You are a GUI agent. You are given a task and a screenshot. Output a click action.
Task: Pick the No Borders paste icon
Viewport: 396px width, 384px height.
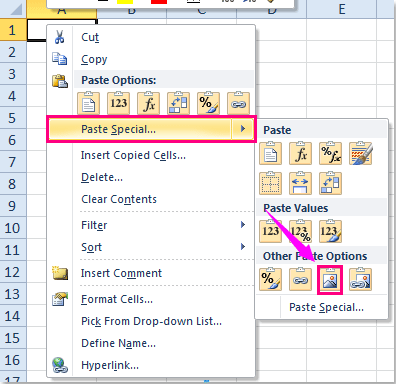(x=270, y=183)
